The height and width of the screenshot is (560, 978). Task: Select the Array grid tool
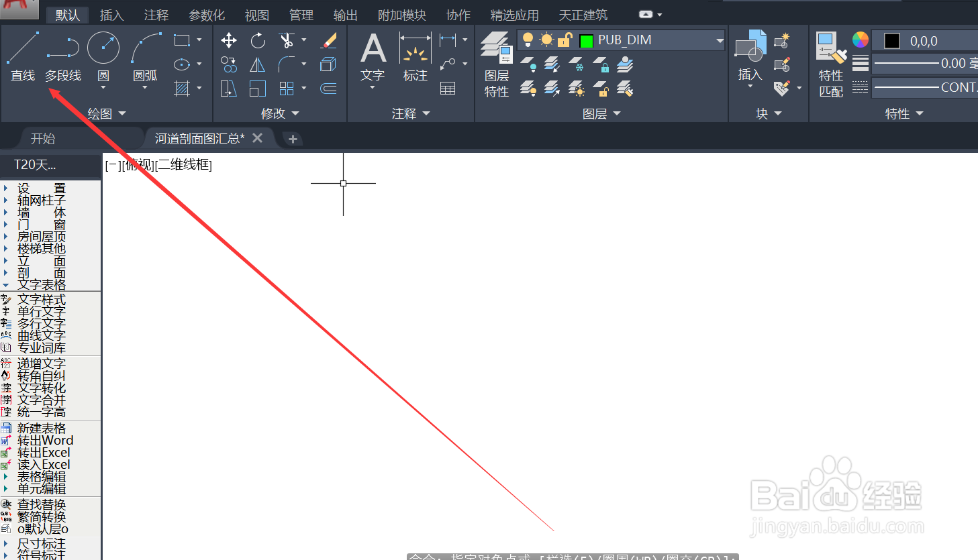(287, 89)
